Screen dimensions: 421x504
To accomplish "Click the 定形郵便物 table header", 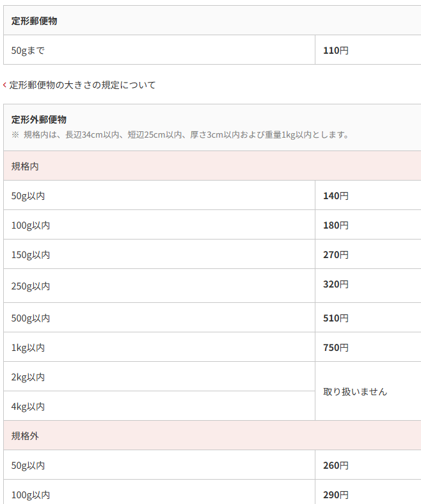I will pos(35,20).
